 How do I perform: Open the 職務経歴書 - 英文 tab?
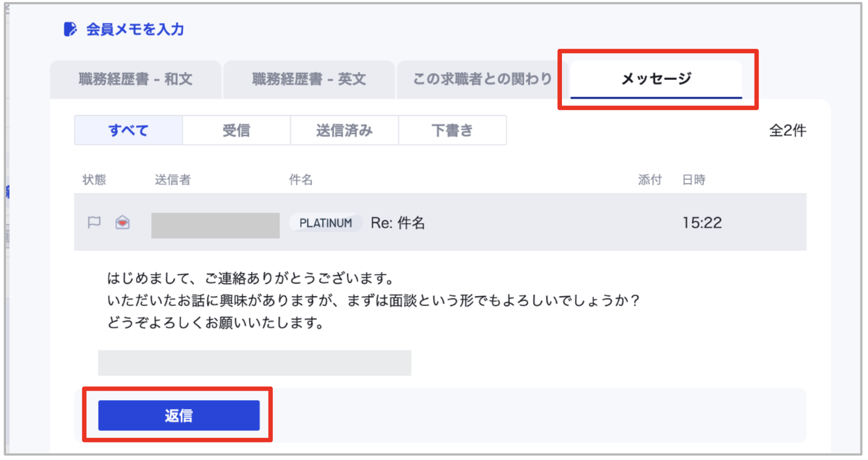click(x=309, y=79)
